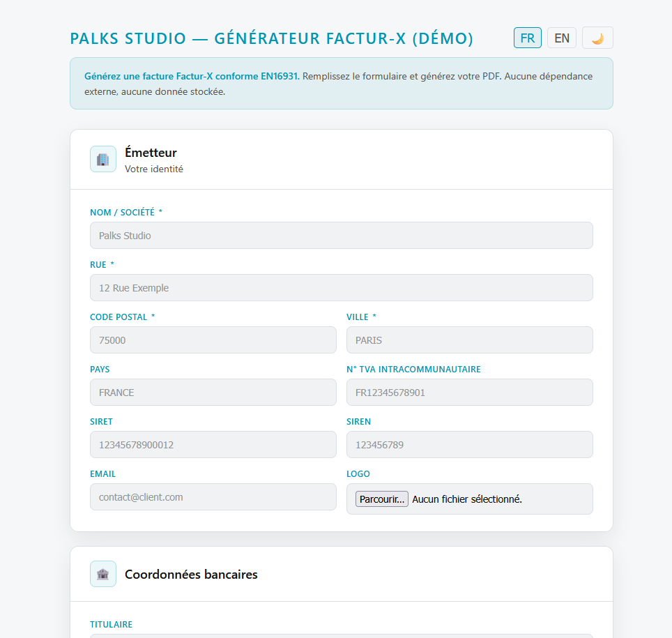Viewport: 672px width, 638px height.
Task: Focus the PAYS field containing FRANCE
Action: point(213,392)
